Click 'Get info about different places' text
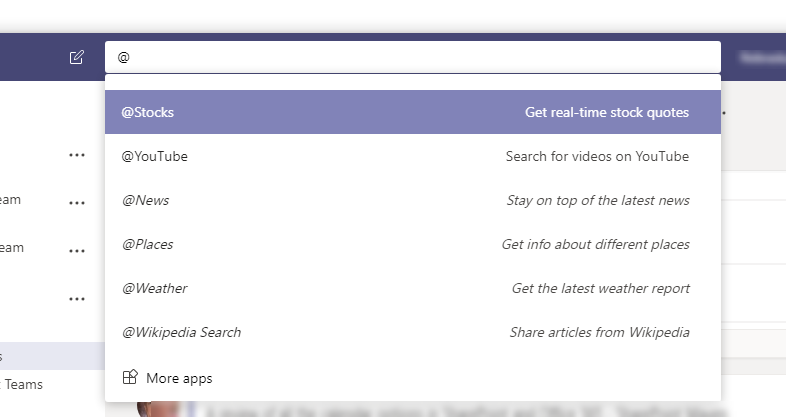 point(596,245)
